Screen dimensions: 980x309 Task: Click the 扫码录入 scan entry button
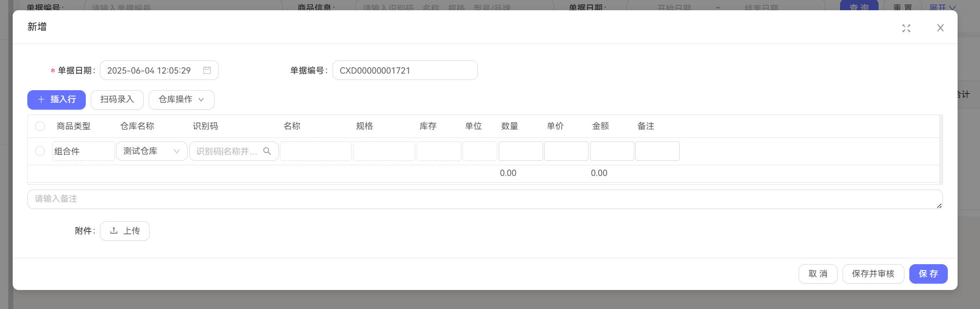pyautogui.click(x=117, y=99)
